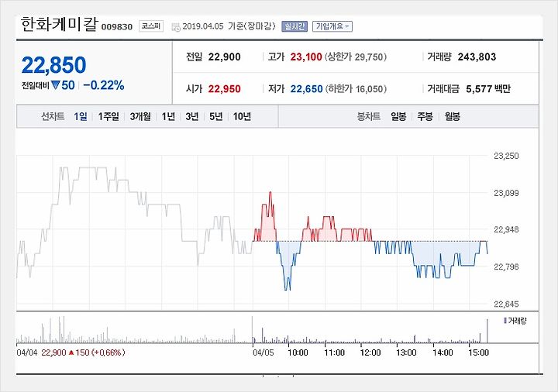Click the 15:00 time axis label
This screenshot has height=392, width=558.
479,352
